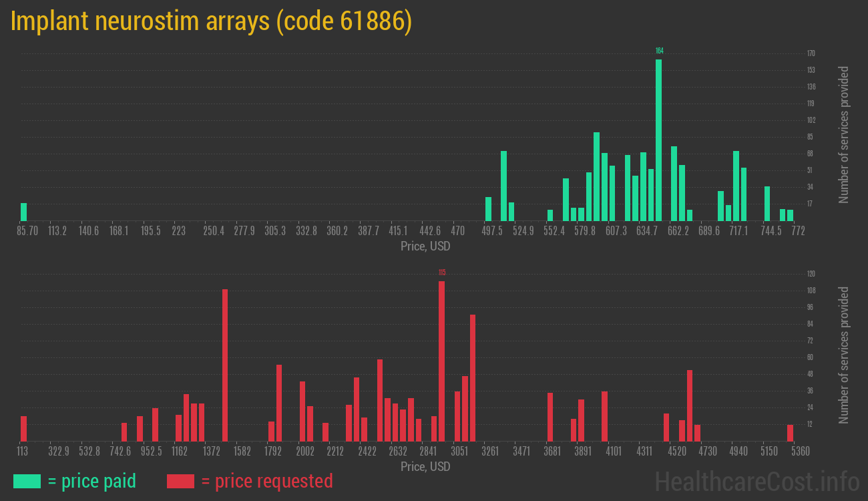Screen dimensions: 868x501
Task: Click the '170' gridline label on top chart
Action: [810, 53]
